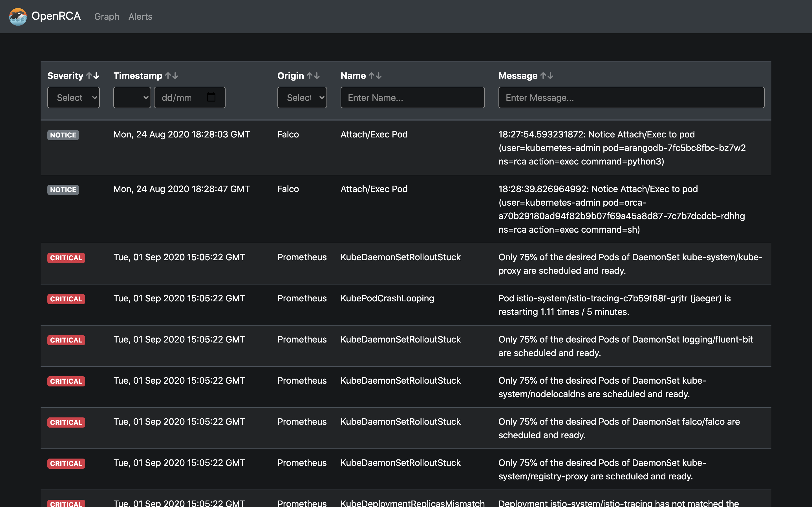812x507 pixels.
Task: Sort Origin column descending
Action: (317, 76)
